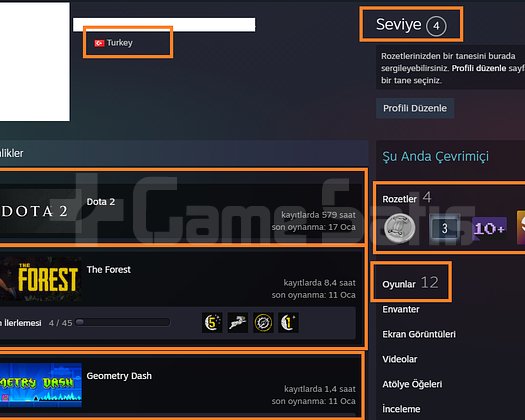
Task: Click the compass achievement icon
Action: click(x=263, y=323)
